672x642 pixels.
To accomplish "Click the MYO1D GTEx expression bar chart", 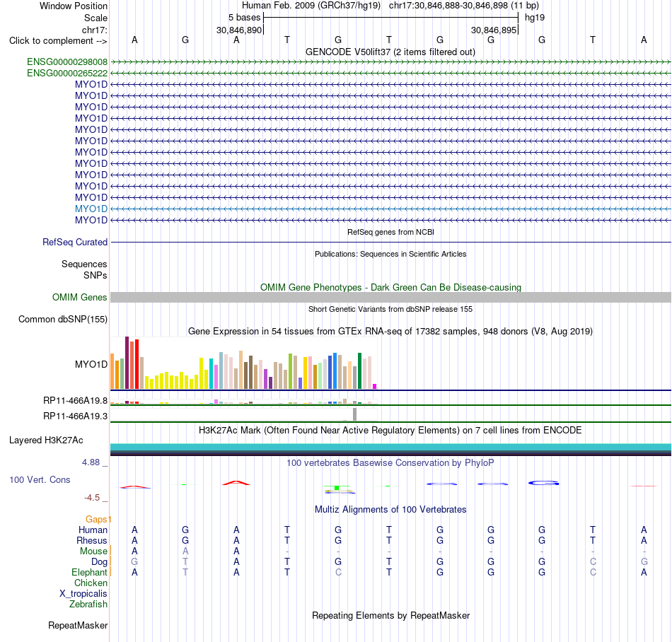I will coord(243,363).
